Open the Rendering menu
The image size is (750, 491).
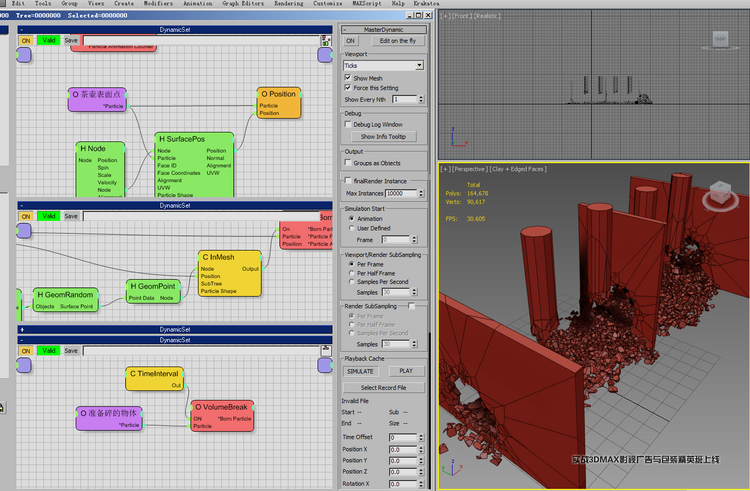288,3
